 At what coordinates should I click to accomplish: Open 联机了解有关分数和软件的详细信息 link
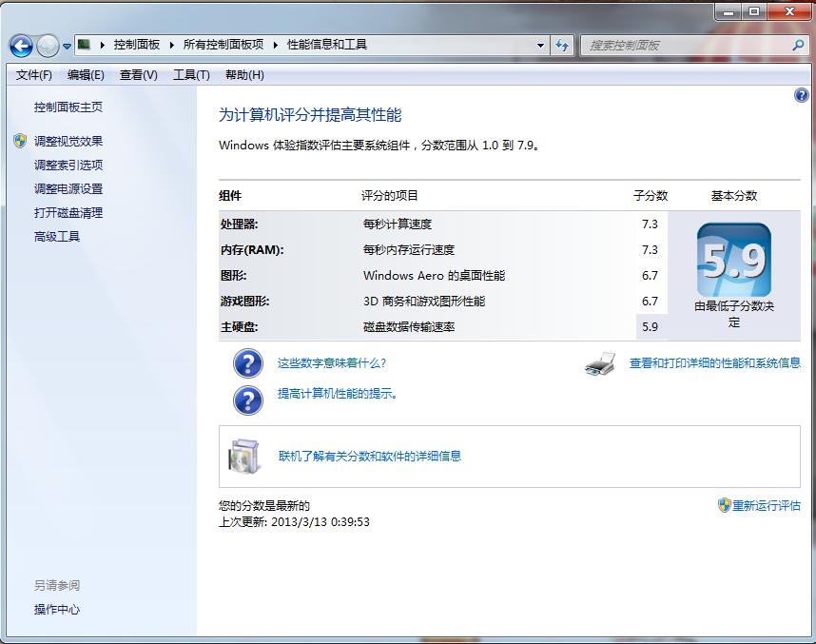tap(370, 456)
